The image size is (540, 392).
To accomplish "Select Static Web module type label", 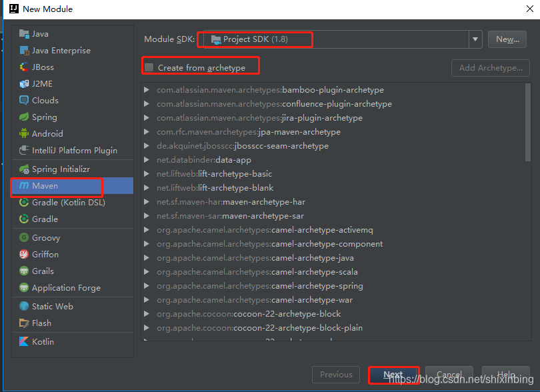I will [x=53, y=306].
